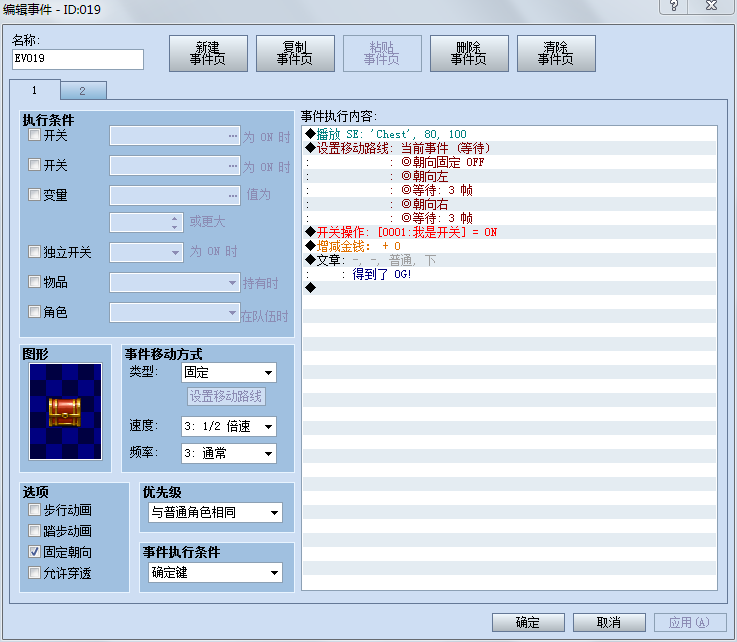Click ellipsis button on 变量 field
The height and width of the screenshot is (642, 737).
233,196
